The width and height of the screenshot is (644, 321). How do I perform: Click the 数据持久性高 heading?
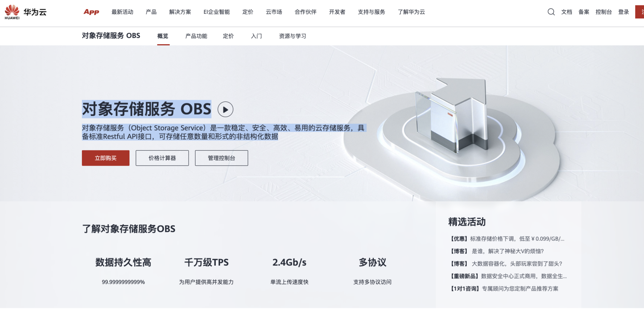pos(123,262)
